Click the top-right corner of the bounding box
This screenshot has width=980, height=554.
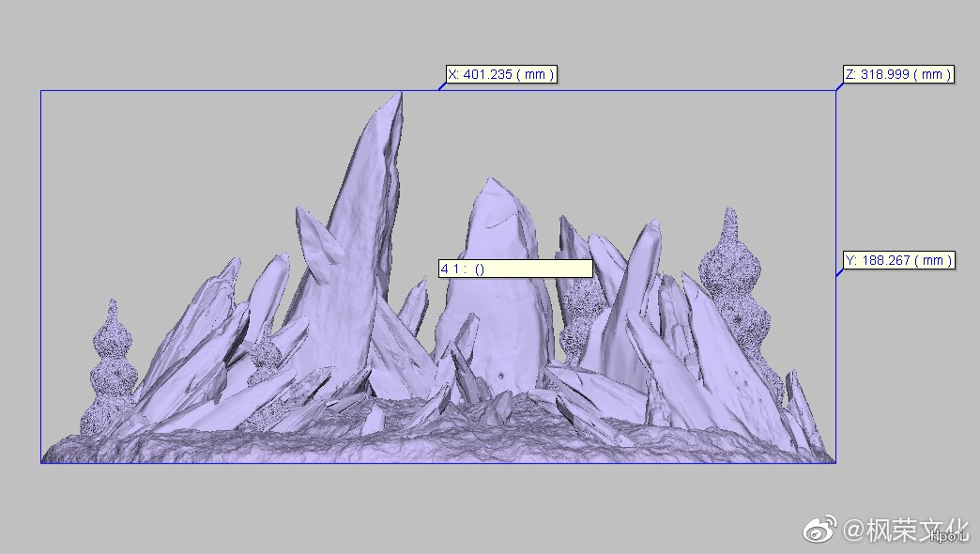(x=835, y=91)
